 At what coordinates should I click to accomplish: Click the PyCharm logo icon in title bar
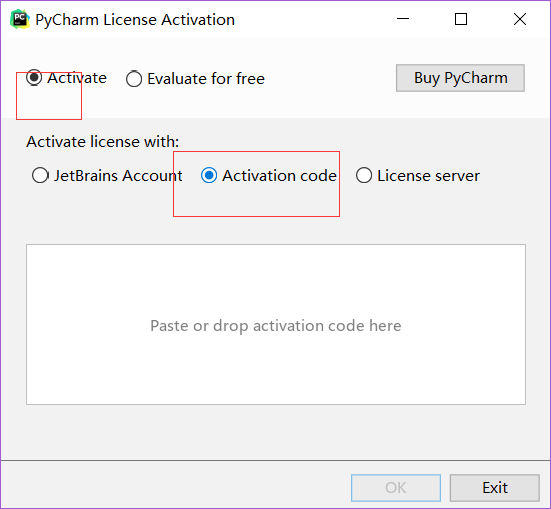20,19
